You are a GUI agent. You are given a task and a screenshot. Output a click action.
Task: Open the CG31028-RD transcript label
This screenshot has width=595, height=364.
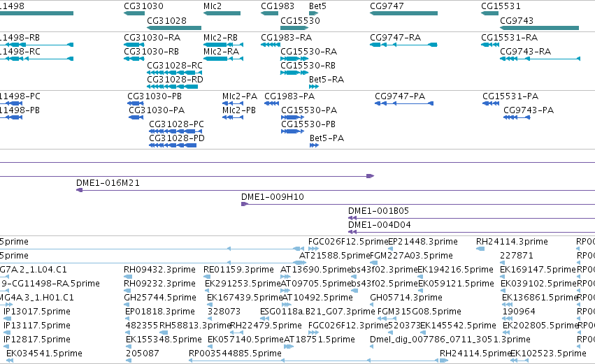[175, 79]
